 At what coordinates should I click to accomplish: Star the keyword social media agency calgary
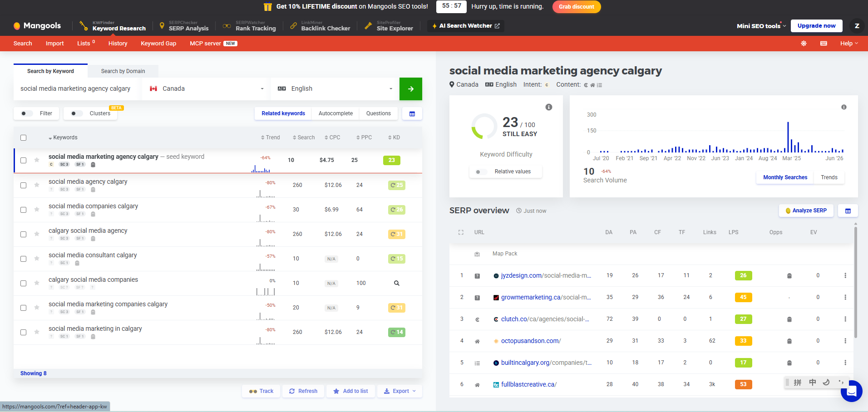(37, 185)
